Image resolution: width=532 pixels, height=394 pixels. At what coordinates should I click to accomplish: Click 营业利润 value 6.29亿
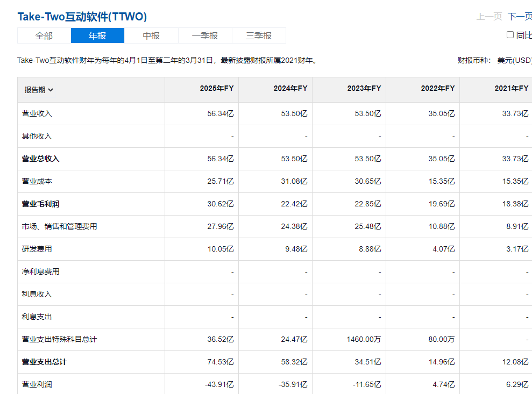click(517, 384)
